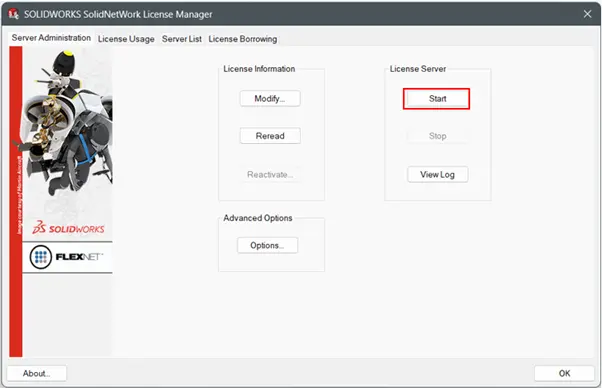This screenshot has width=602, height=388.
Task: Open the View Log button
Action: (x=437, y=175)
